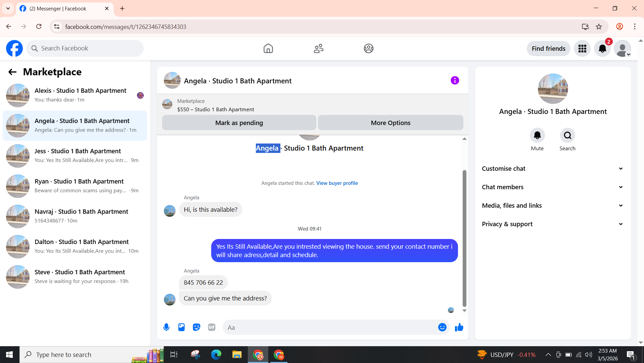Open the Dalton conversation

[75, 247]
